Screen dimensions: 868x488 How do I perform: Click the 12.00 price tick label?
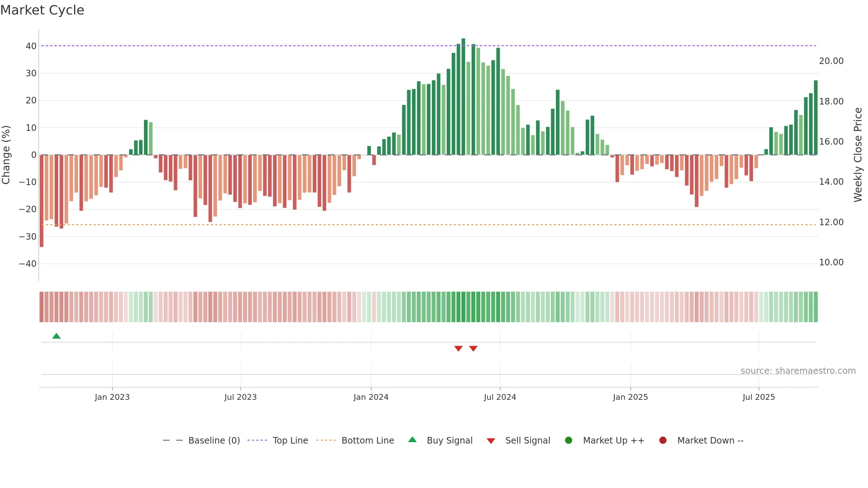[831, 222]
